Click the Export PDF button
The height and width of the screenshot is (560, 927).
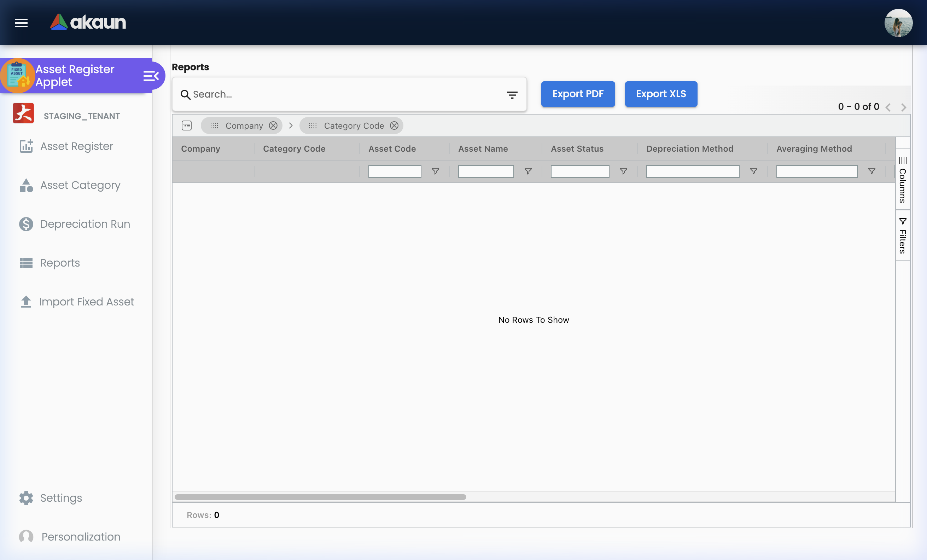click(578, 94)
